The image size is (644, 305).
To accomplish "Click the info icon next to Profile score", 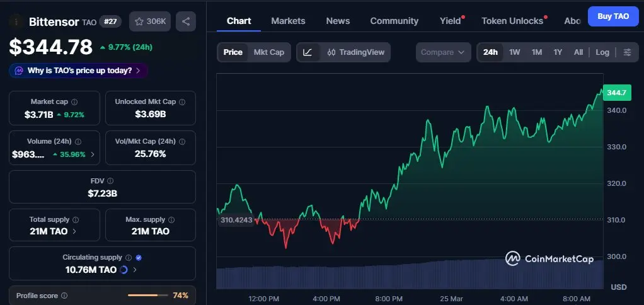I will pyautogui.click(x=64, y=296).
